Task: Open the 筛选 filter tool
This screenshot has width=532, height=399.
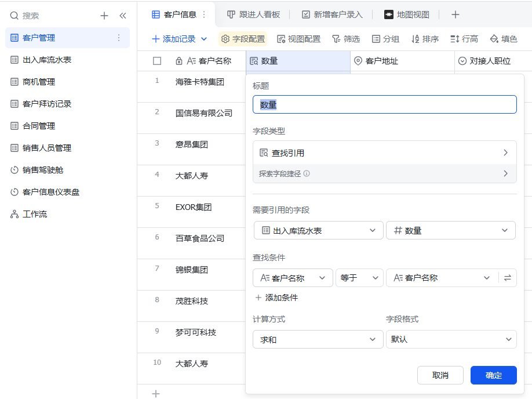Action: pos(346,39)
